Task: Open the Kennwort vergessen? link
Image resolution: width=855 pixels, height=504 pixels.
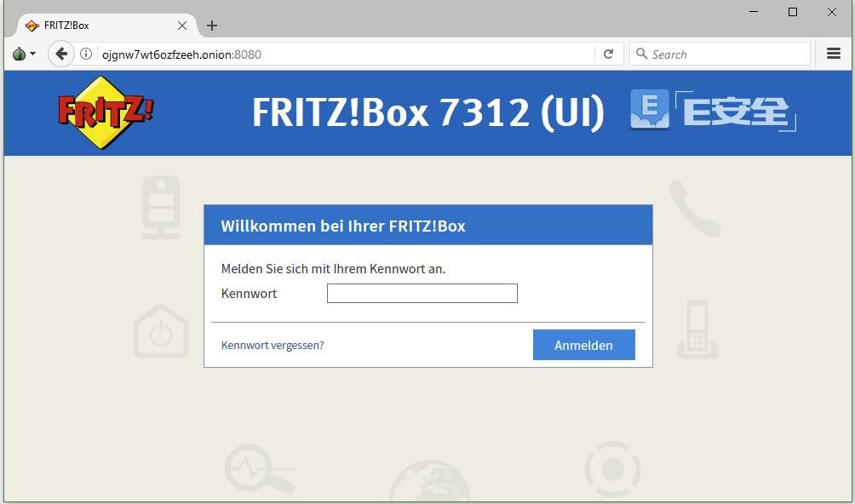Action: (273, 346)
